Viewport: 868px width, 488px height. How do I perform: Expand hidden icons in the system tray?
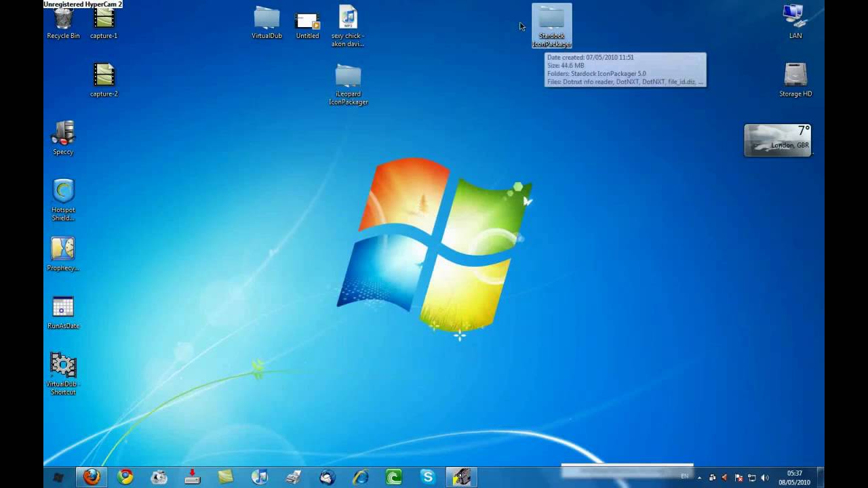(x=699, y=479)
